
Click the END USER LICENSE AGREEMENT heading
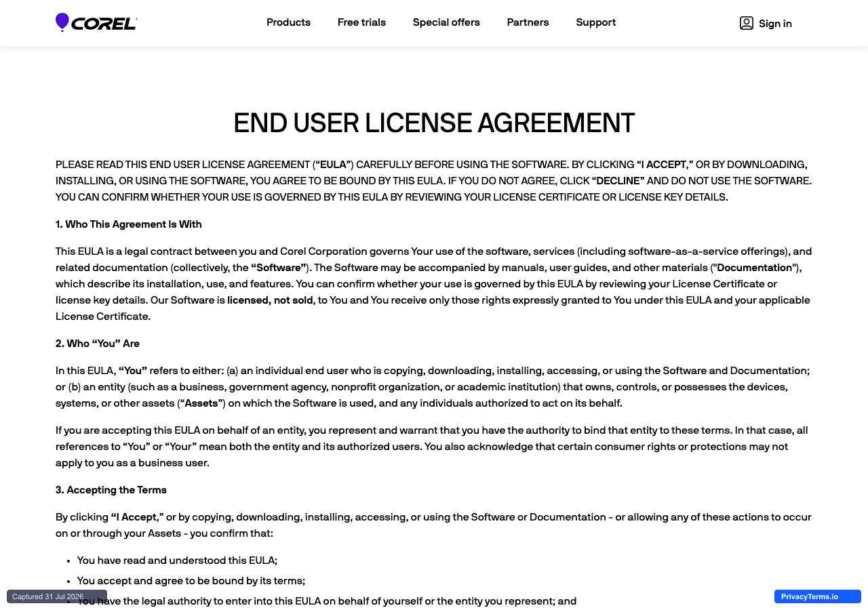point(434,123)
